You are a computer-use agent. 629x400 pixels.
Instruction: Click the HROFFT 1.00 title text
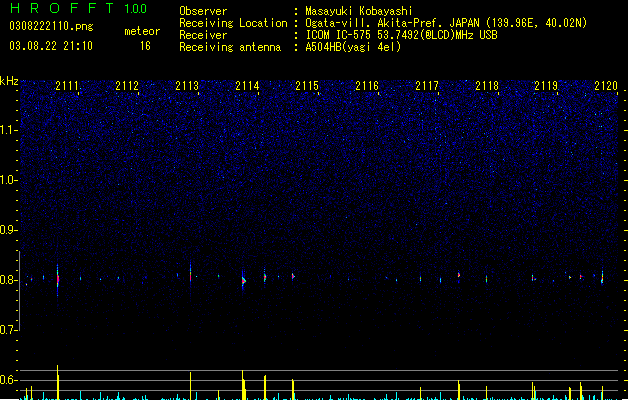(x=78, y=8)
